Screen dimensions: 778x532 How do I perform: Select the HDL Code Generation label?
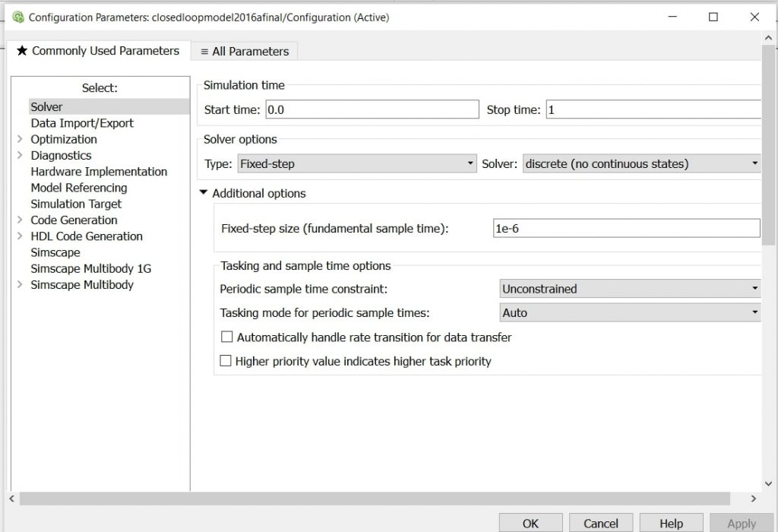pos(87,236)
